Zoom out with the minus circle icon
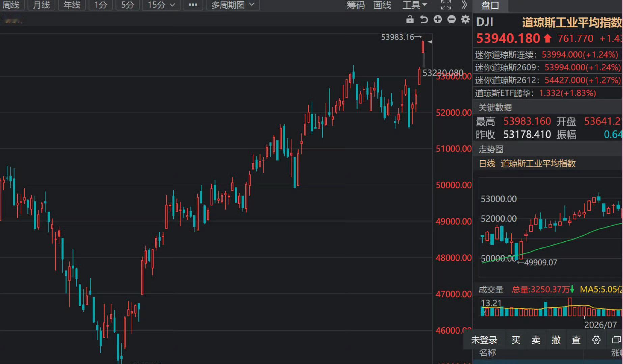 coord(452,20)
